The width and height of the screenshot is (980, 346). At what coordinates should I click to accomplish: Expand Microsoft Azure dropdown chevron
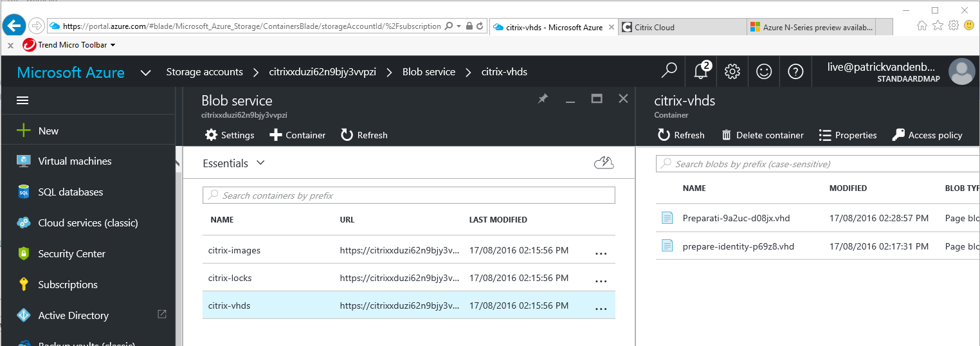pyautogui.click(x=146, y=73)
